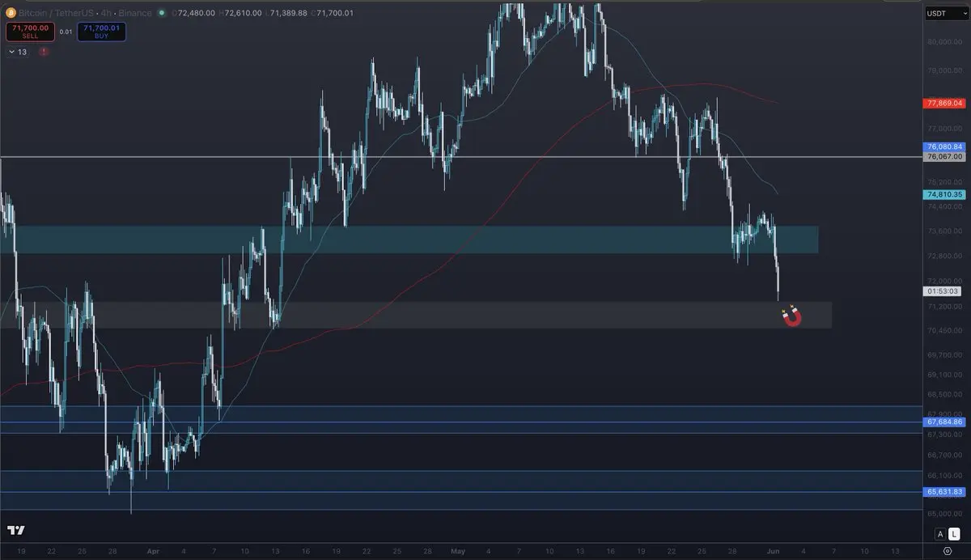The height and width of the screenshot is (560, 971).
Task: Click the cyan 74,810.35 price label
Action: click(x=945, y=194)
